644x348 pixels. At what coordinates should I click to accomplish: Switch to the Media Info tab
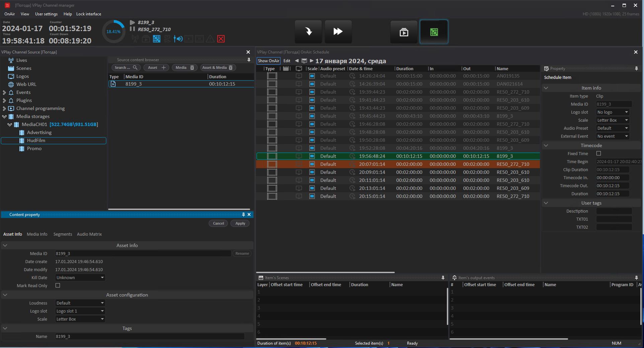tap(37, 234)
